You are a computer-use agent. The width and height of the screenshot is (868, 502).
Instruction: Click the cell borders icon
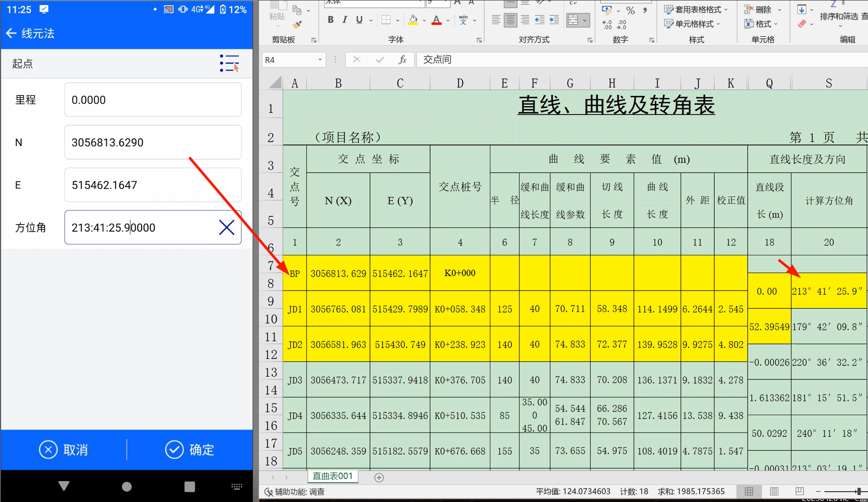tap(386, 20)
